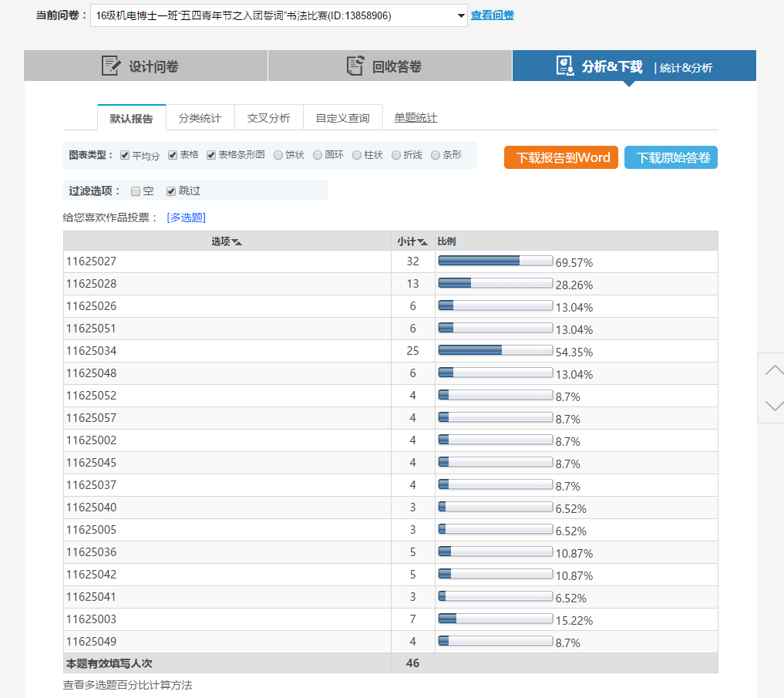Click the 设计问卷 pencil icon
Image resolution: width=784 pixels, height=698 pixels.
click(x=112, y=66)
